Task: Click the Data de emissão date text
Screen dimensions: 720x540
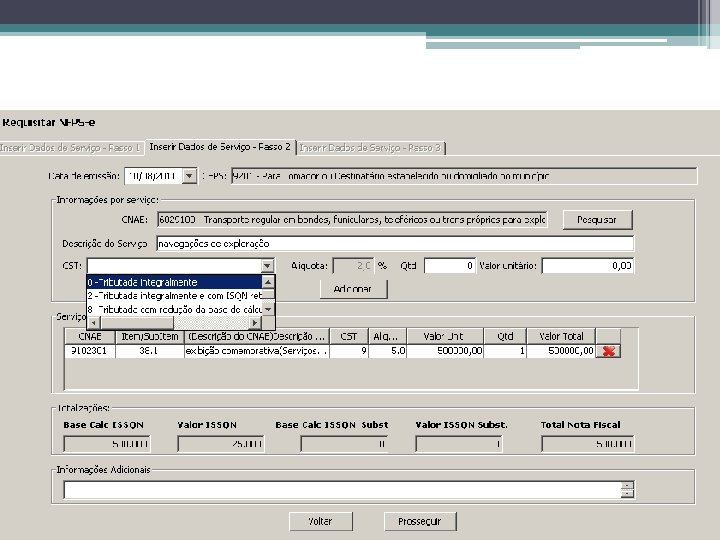Action: point(153,176)
